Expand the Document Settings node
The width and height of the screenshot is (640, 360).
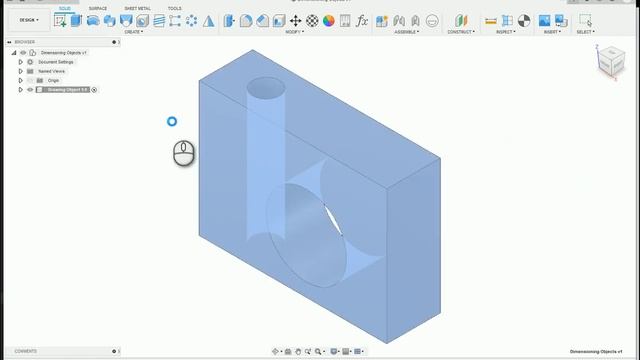pyautogui.click(x=20, y=62)
